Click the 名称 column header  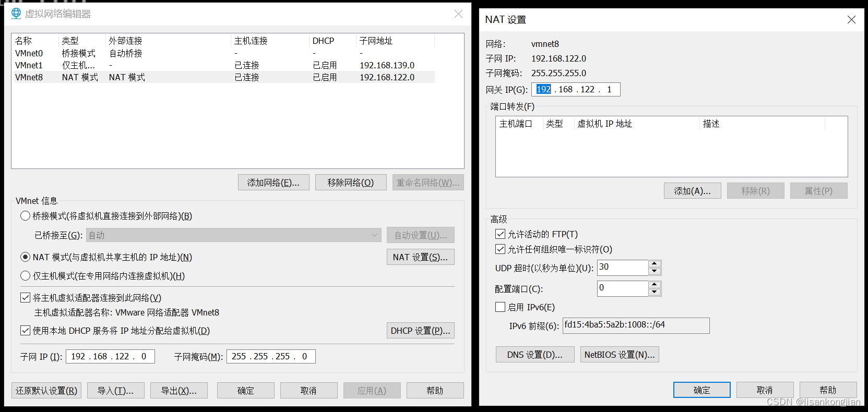35,41
